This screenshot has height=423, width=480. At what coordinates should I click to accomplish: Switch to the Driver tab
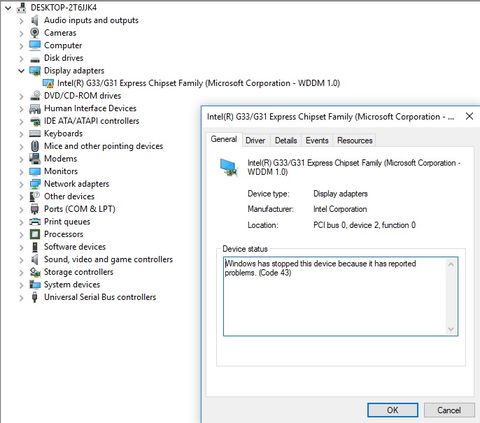tap(255, 141)
